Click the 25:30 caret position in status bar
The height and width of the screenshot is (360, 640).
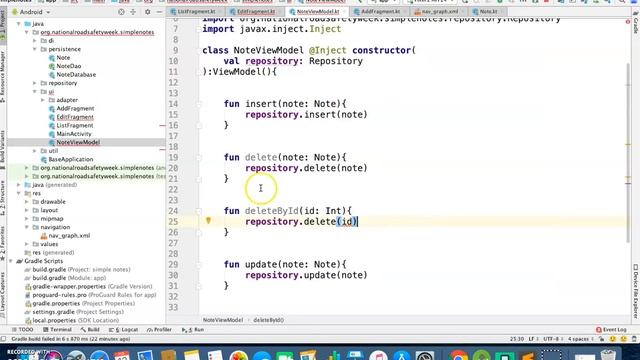(516, 339)
